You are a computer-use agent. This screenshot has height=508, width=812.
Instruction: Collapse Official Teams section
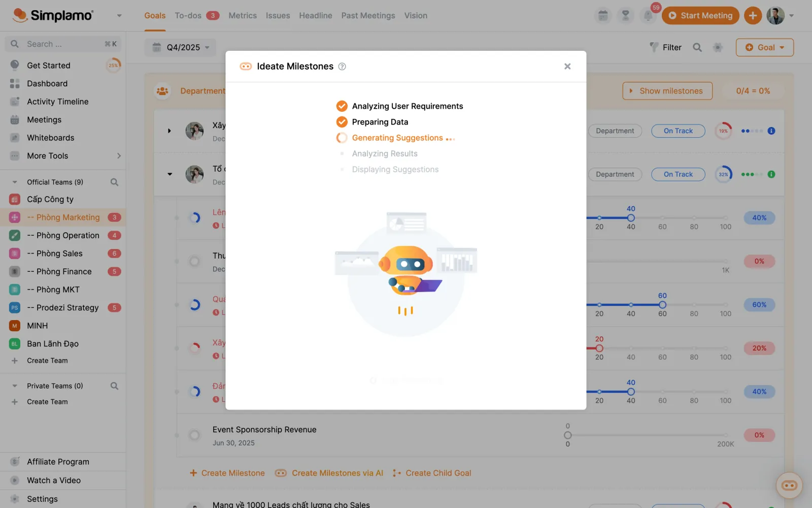click(x=15, y=182)
